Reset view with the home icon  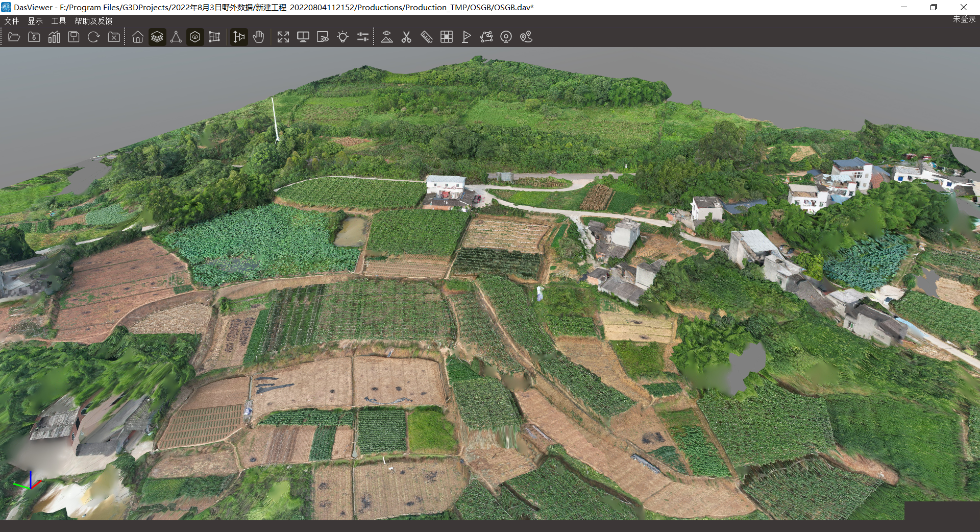(x=137, y=37)
